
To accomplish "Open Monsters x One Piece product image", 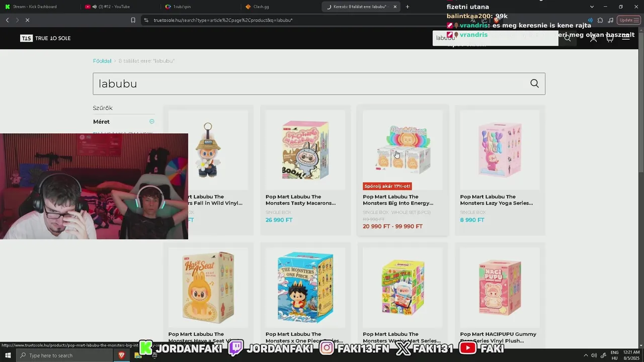I will 305,288.
